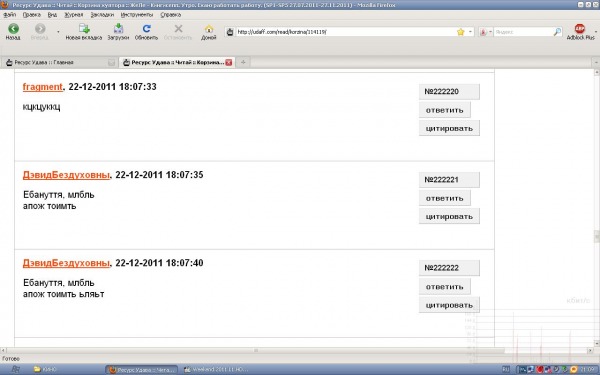The image size is (600, 375).
Task: Open the back/forward history dropdown arrow
Action: (58, 32)
